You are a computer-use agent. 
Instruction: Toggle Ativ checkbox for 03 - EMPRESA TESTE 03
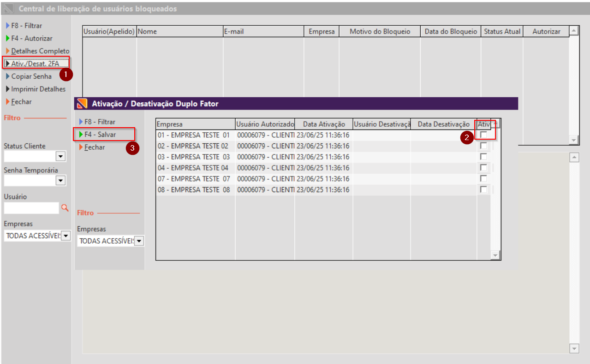[483, 157]
